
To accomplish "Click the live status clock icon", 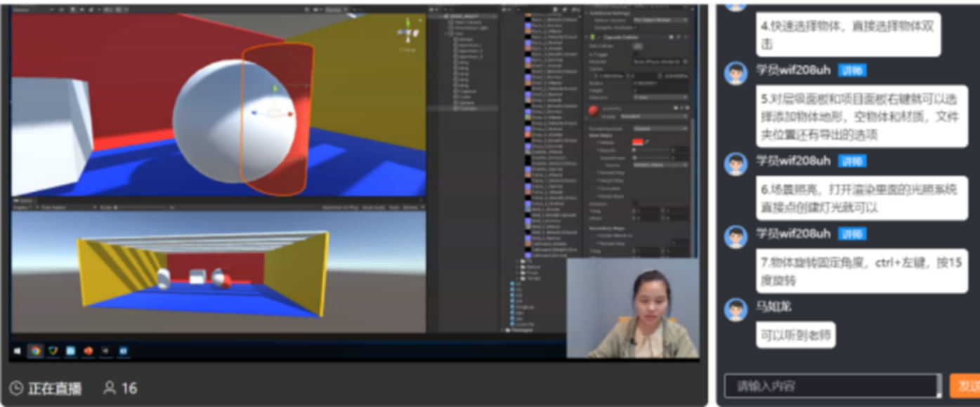I will [x=16, y=387].
